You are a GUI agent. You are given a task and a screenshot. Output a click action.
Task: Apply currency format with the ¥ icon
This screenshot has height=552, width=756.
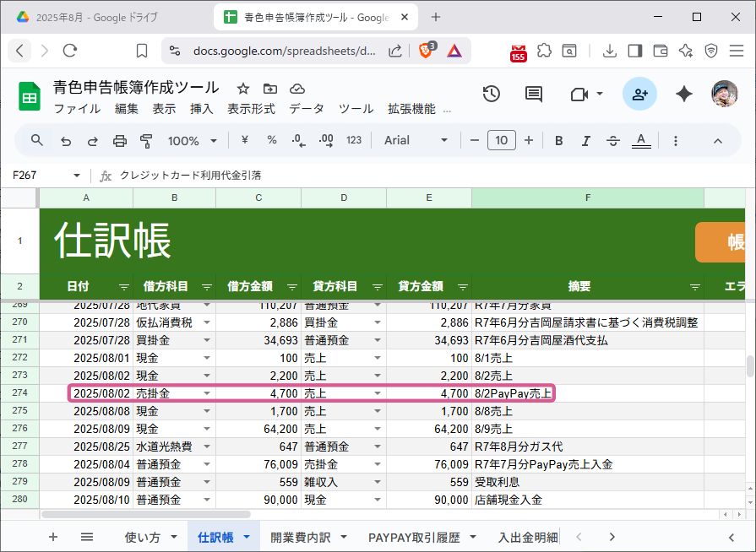pos(244,140)
